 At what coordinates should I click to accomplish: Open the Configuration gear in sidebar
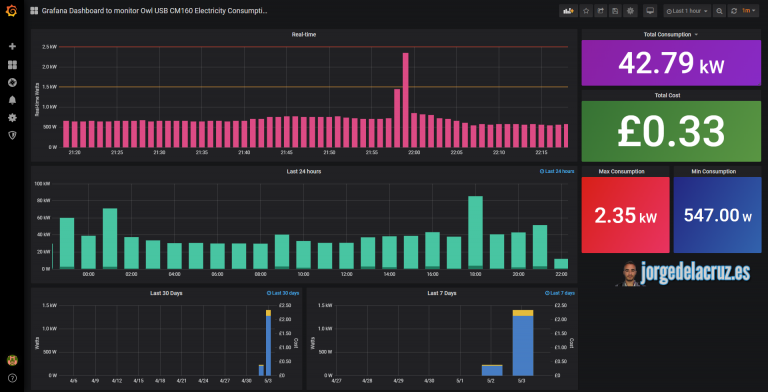[12, 118]
